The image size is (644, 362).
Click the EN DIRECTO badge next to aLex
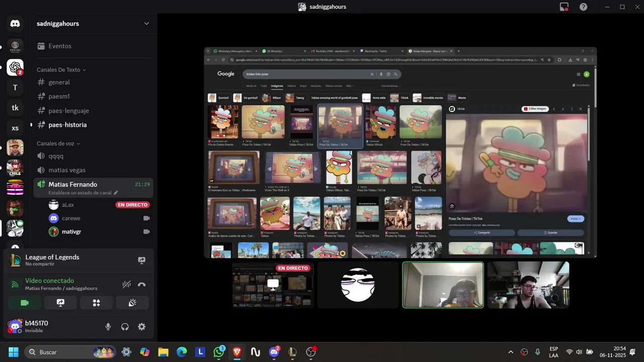133,205
